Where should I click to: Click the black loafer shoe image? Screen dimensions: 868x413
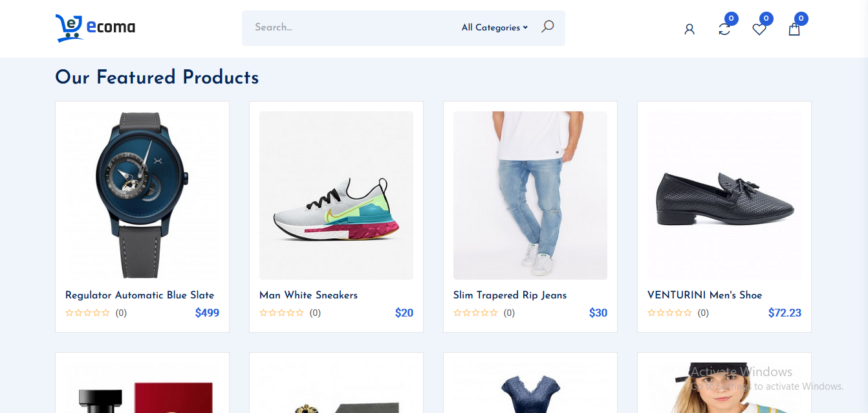click(x=724, y=195)
